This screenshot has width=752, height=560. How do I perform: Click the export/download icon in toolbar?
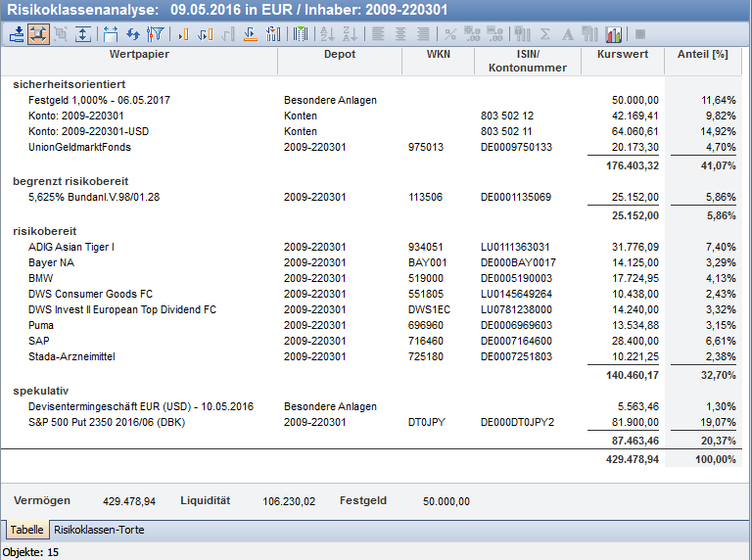(x=17, y=34)
